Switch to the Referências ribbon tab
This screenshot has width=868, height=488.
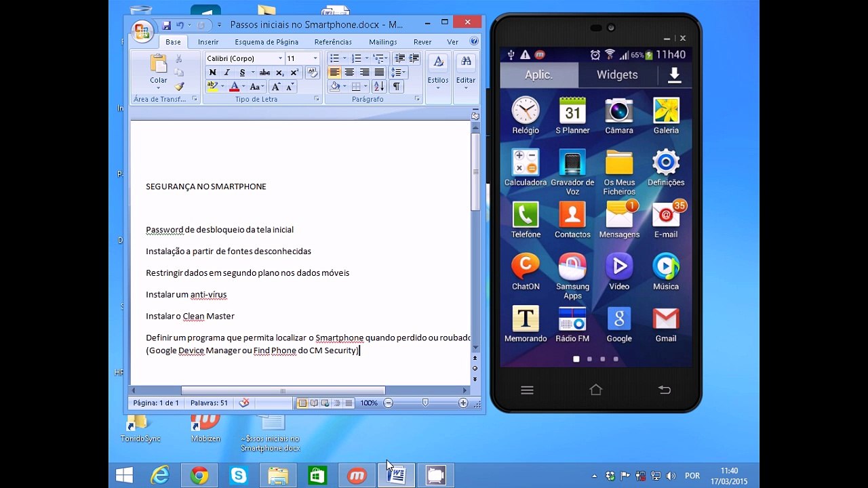(333, 42)
